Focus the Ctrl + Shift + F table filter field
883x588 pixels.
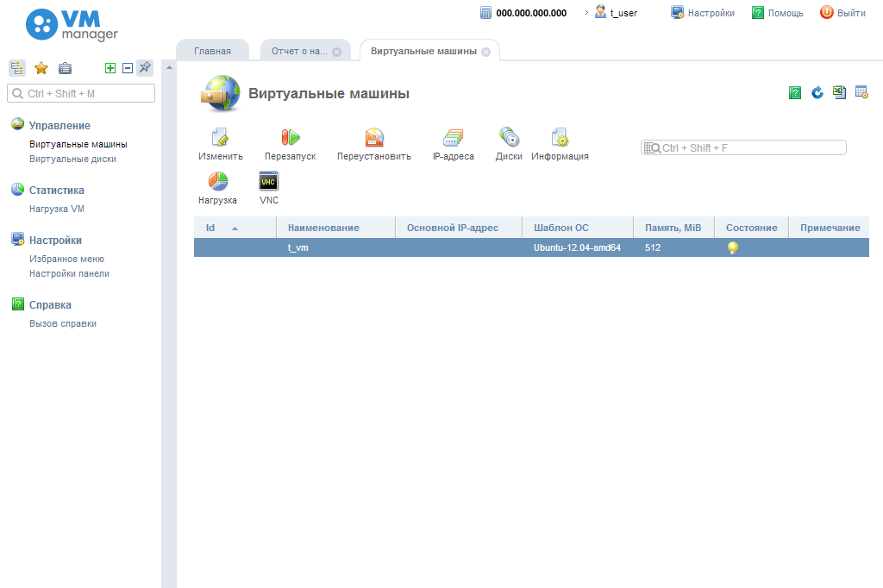click(x=743, y=147)
